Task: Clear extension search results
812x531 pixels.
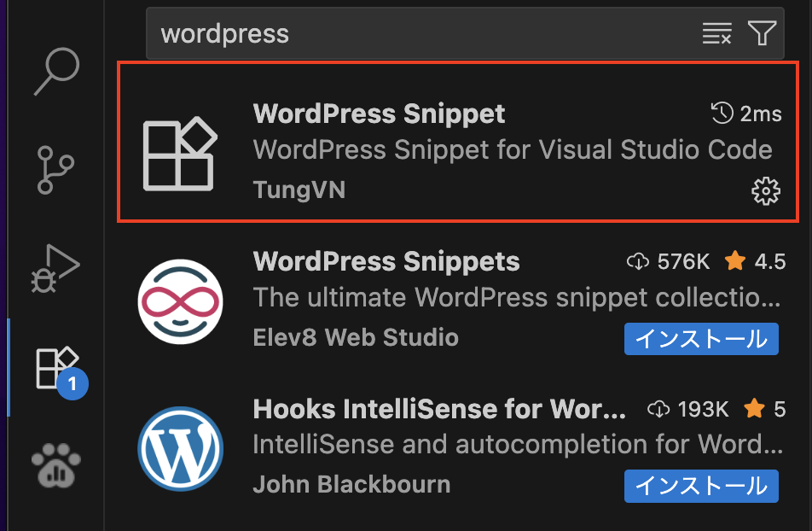Action: point(716,33)
